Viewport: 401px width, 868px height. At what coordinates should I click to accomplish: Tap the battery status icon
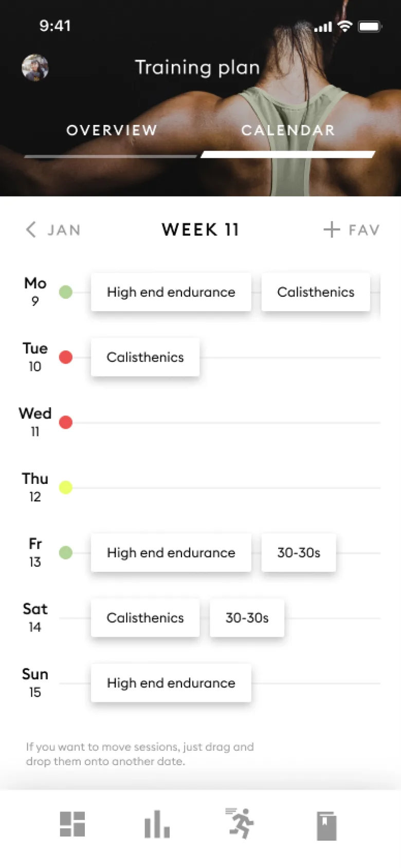click(370, 26)
